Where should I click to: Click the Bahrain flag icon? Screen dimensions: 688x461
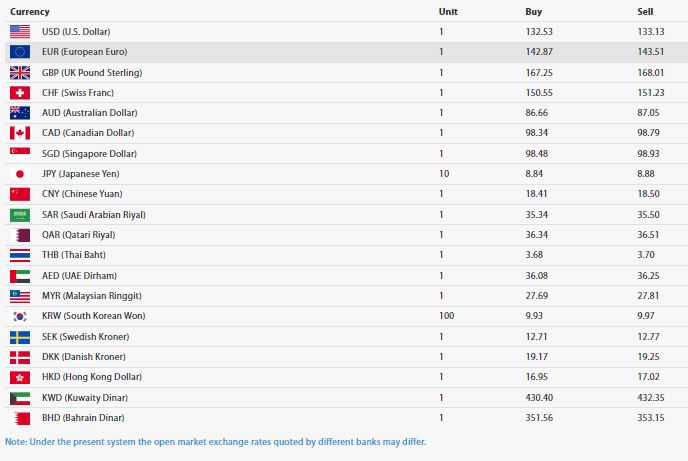pyautogui.click(x=20, y=418)
